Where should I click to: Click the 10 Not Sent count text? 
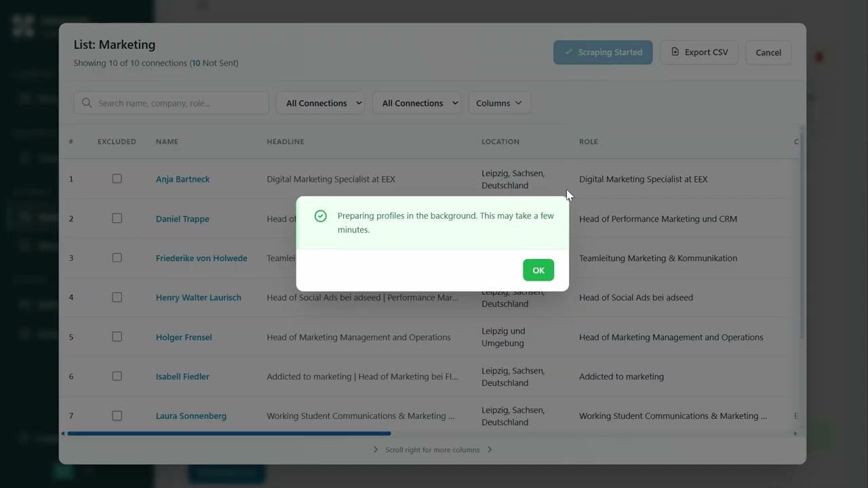[x=213, y=63]
